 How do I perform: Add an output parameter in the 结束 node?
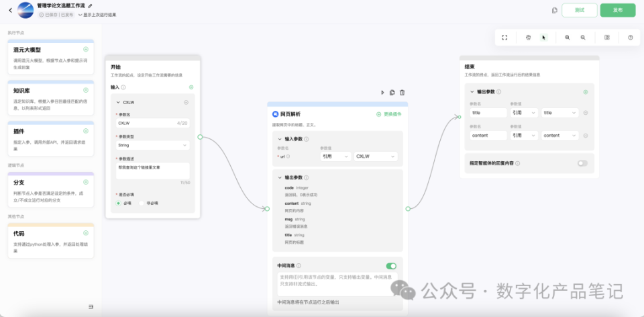(x=586, y=92)
